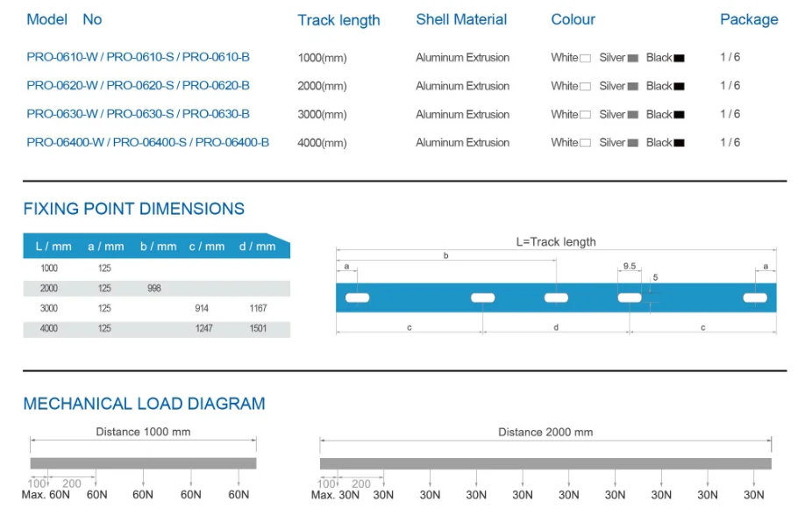Click the 'Colour' column header
812x523 pixels.
coord(573,19)
